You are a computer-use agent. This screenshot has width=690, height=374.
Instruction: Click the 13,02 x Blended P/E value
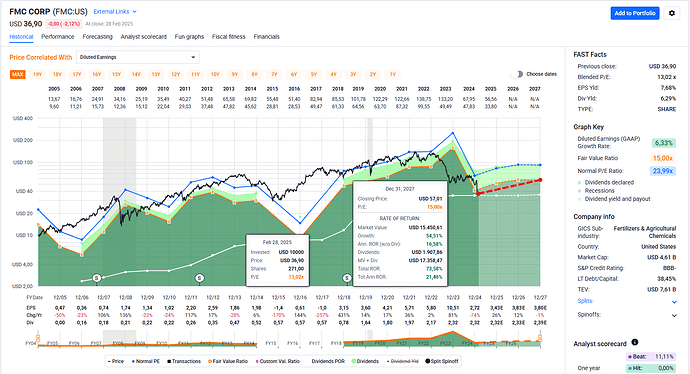click(666, 77)
